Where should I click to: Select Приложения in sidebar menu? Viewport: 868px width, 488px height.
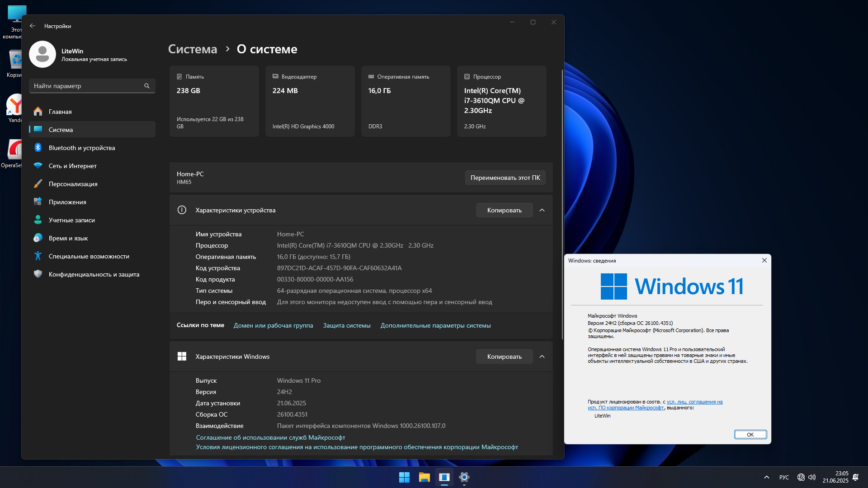[67, 202]
